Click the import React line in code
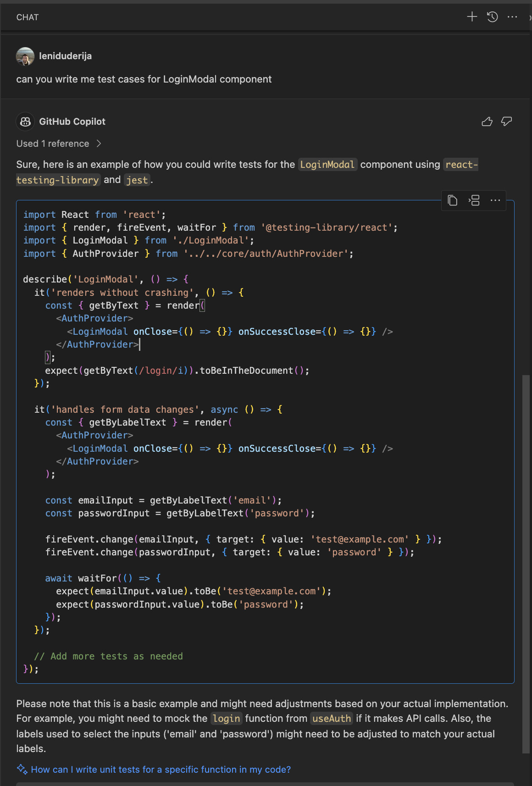This screenshot has width=532, height=786. [94, 215]
